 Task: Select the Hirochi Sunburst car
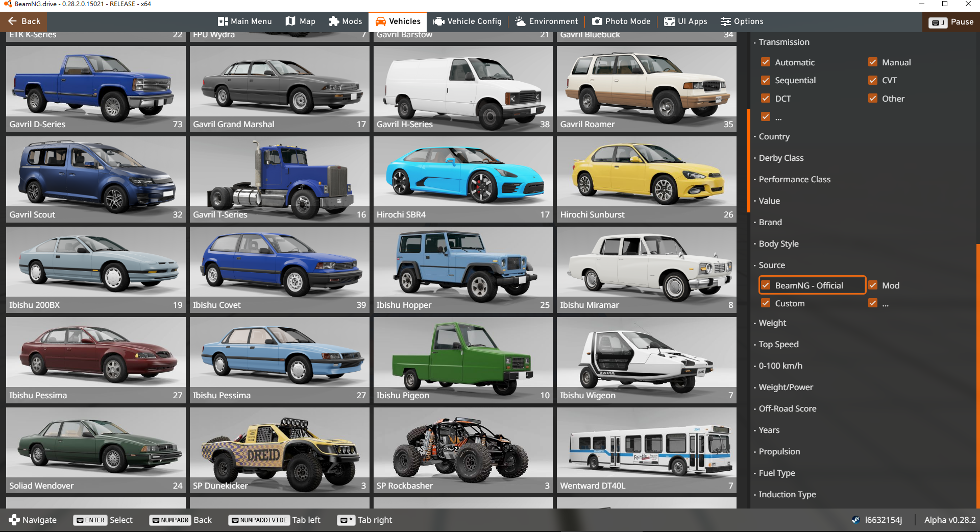tap(647, 179)
